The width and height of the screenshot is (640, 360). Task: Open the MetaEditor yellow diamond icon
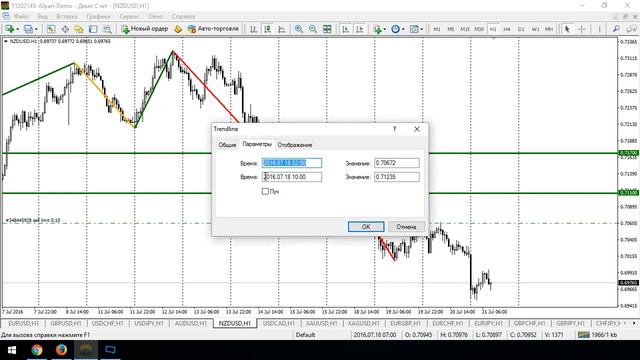[178, 29]
